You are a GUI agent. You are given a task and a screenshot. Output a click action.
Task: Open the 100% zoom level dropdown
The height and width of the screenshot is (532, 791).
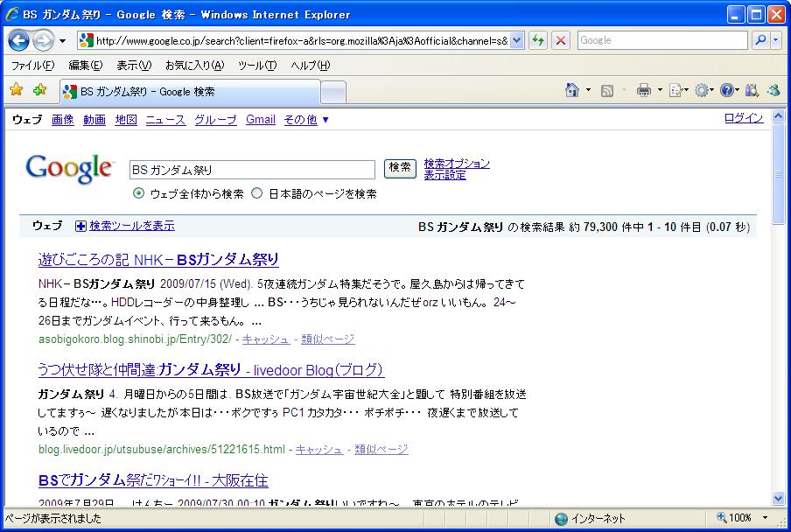coord(765,518)
